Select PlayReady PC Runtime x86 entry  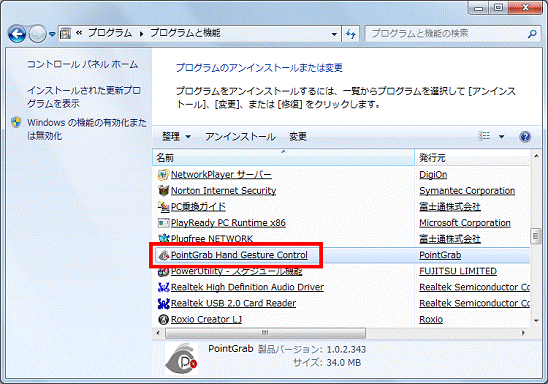pyautogui.click(x=228, y=223)
